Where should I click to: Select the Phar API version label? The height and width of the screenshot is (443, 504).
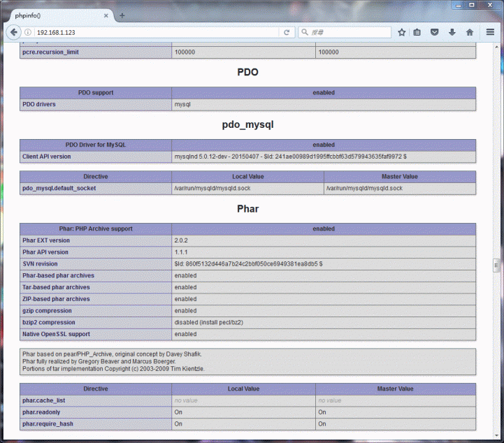click(45, 252)
